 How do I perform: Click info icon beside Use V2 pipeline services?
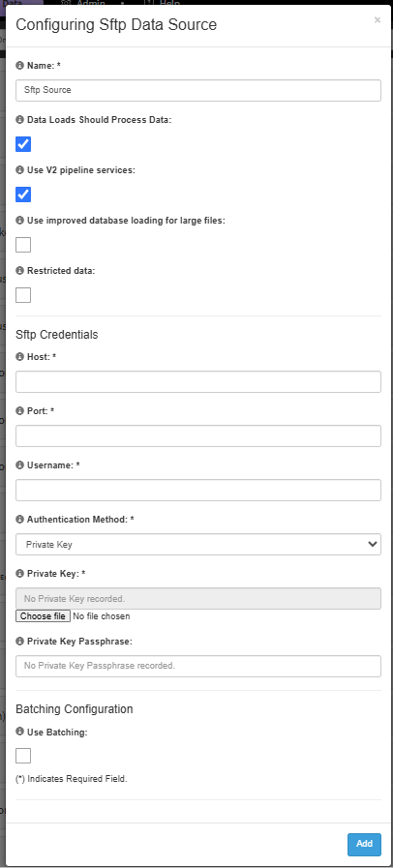(20, 170)
